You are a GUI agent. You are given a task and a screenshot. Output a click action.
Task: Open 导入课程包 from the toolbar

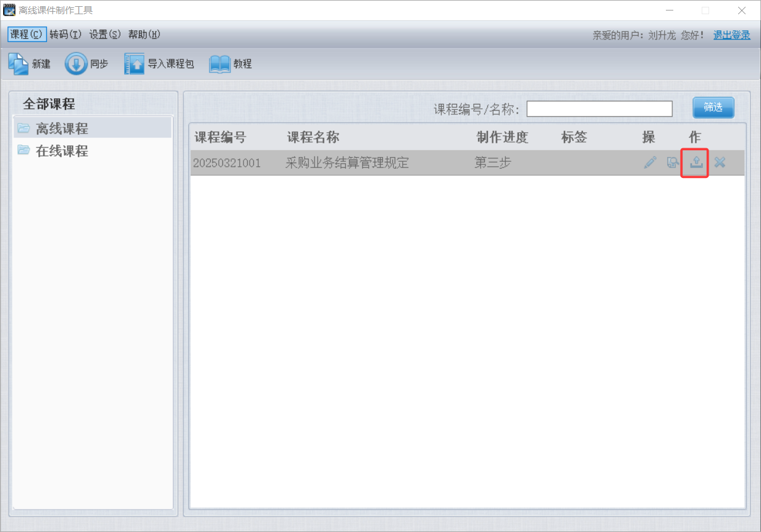[134, 64]
